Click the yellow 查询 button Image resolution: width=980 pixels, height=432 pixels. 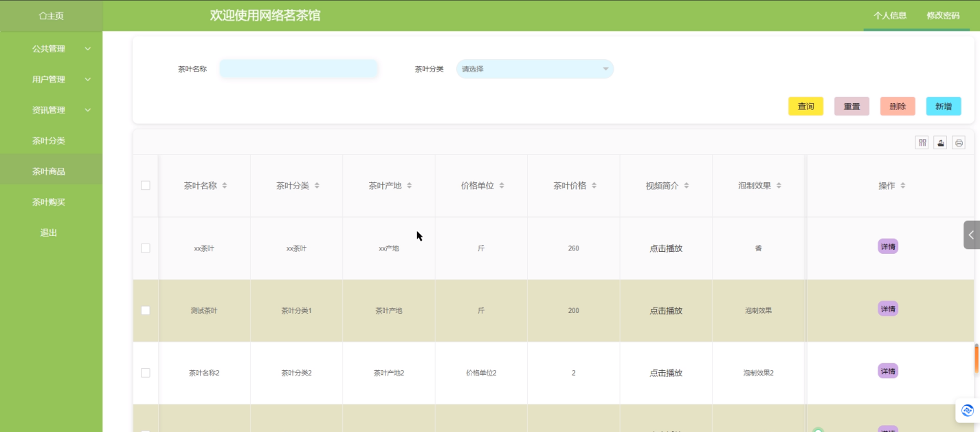point(805,106)
